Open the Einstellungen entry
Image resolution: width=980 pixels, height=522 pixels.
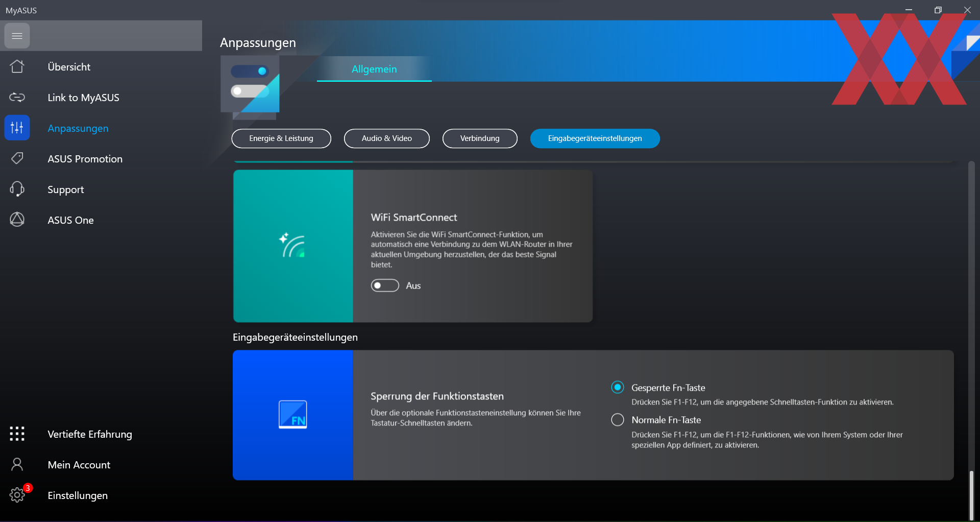pos(78,495)
